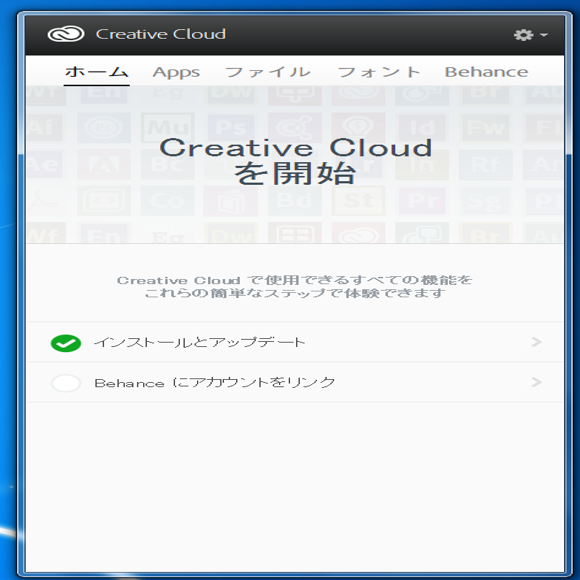Expand chevron on Behance にアカウントをリンク row
Viewport: 580px width, 580px height.
pyautogui.click(x=536, y=382)
